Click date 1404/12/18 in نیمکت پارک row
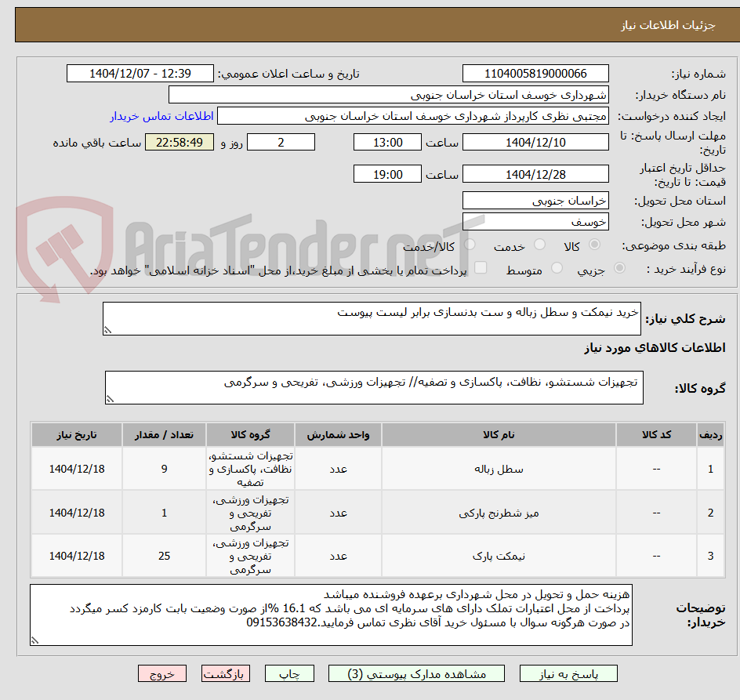Image resolution: width=740 pixels, height=700 pixels. (77, 556)
